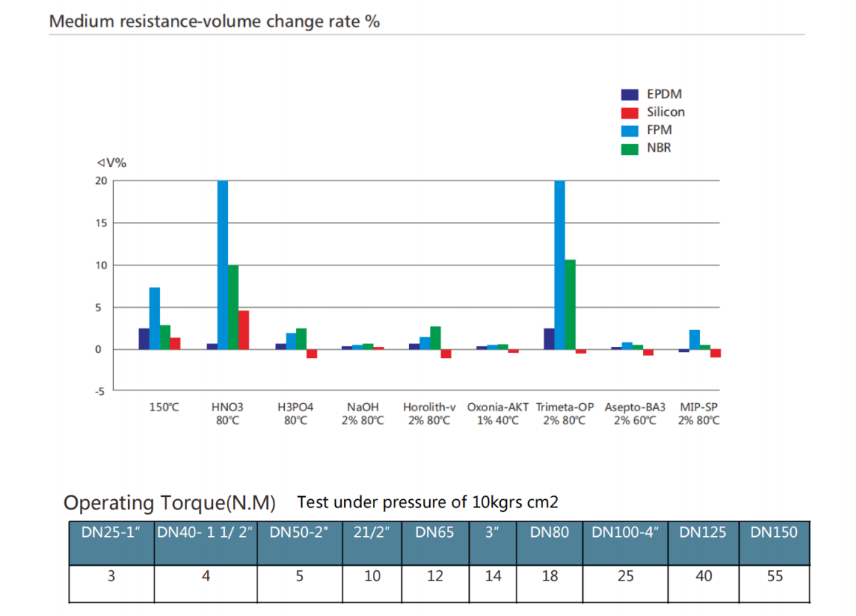Click the Medium resistance-volume change rate title

[214, 21]
